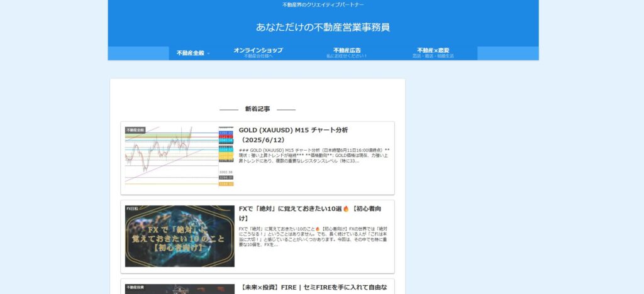Open the GOLD (XAUUSD) M15 チャート分析 article title

point(293,135)
